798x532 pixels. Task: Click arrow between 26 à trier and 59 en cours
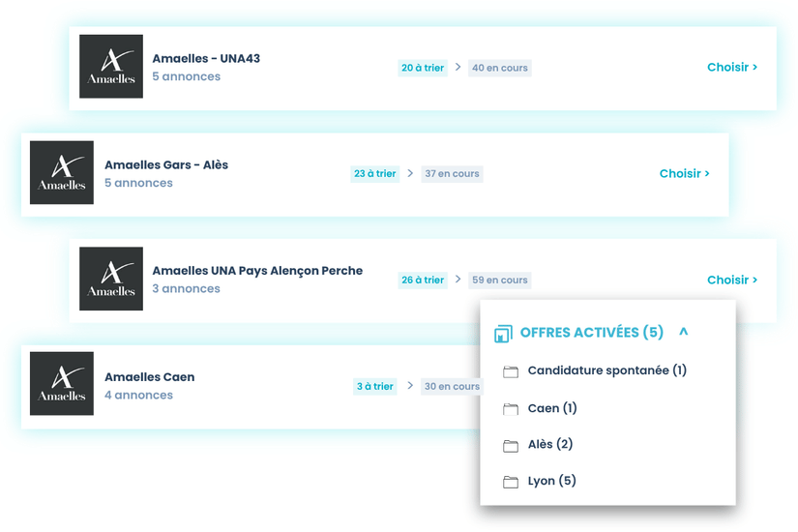point(458,279)
